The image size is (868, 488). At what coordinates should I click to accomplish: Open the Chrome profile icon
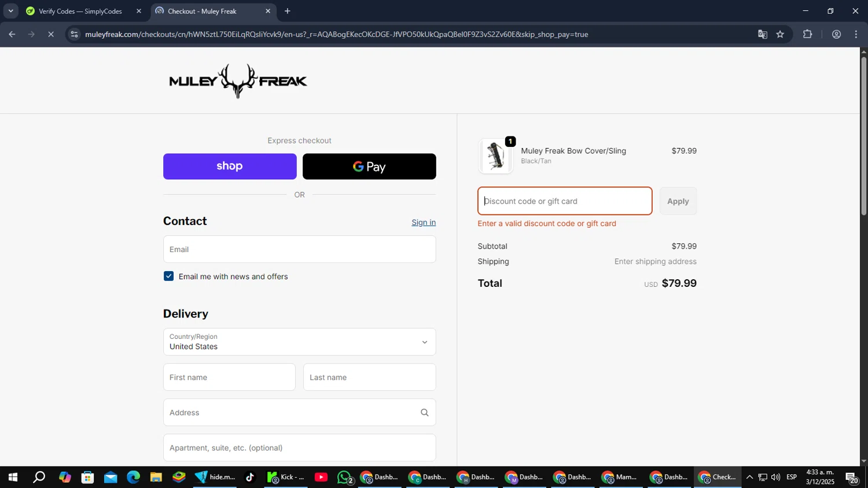[x=836, y=34]
